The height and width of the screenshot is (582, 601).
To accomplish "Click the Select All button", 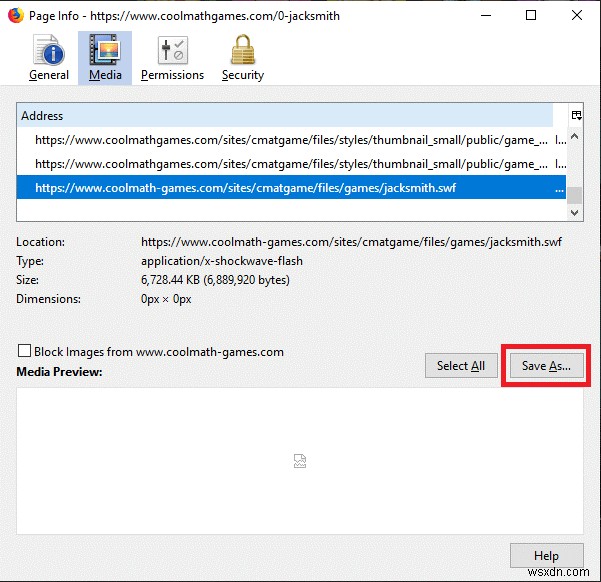I will pyautogui.click(x=461, y=366).
